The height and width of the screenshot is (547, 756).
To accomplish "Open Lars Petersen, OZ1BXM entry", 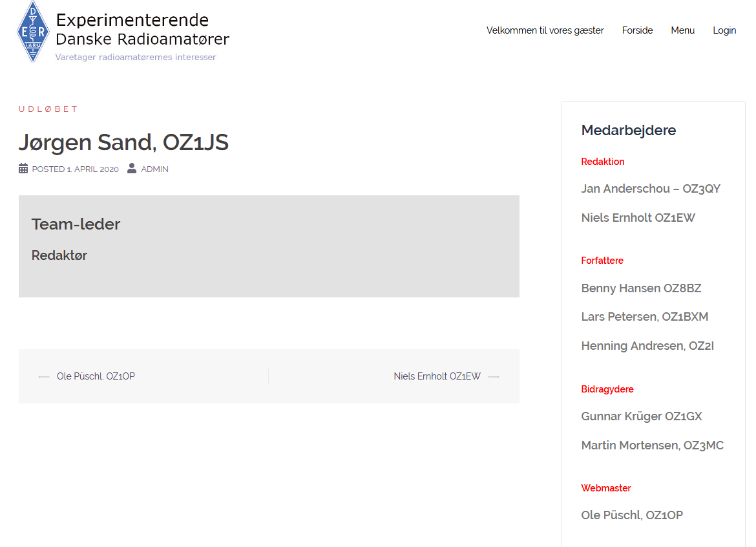I will coord(645,317).
